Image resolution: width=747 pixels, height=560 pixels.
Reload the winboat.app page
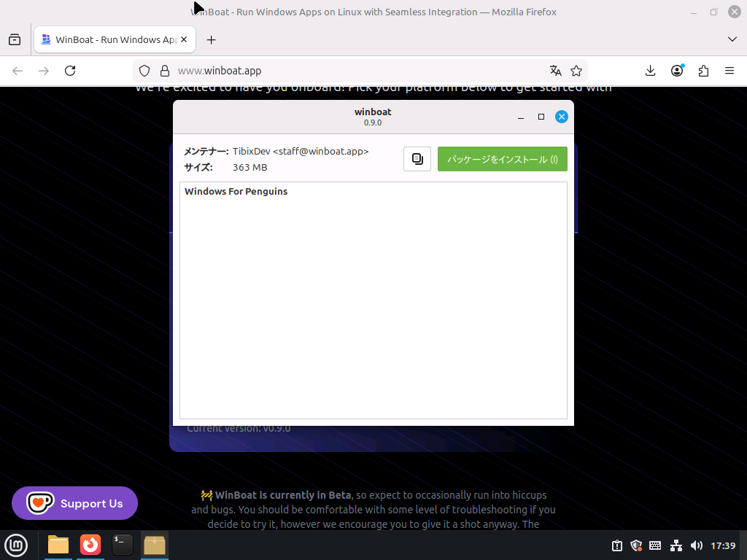[70, 71]
